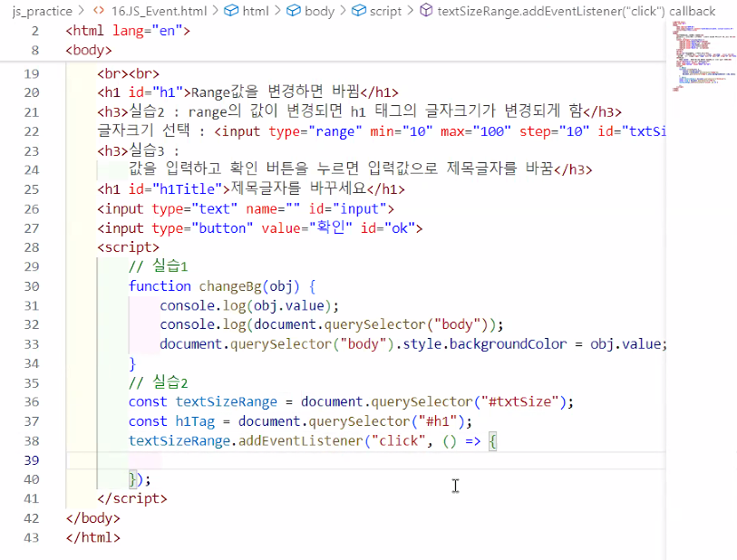Click the opening <script> tag
The width and height of the screenshot is (737, 560).
(x=129, y=247)
